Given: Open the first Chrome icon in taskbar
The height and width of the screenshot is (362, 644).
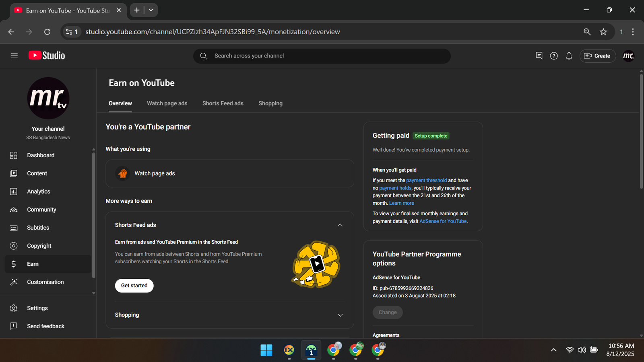Looking at the screenshot, I should coord(334,350).
